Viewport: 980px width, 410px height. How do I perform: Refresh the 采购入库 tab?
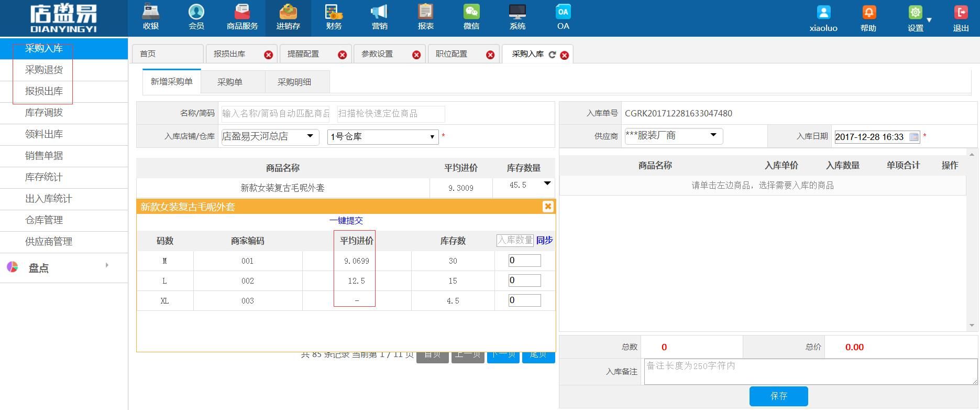coord(552,55)
